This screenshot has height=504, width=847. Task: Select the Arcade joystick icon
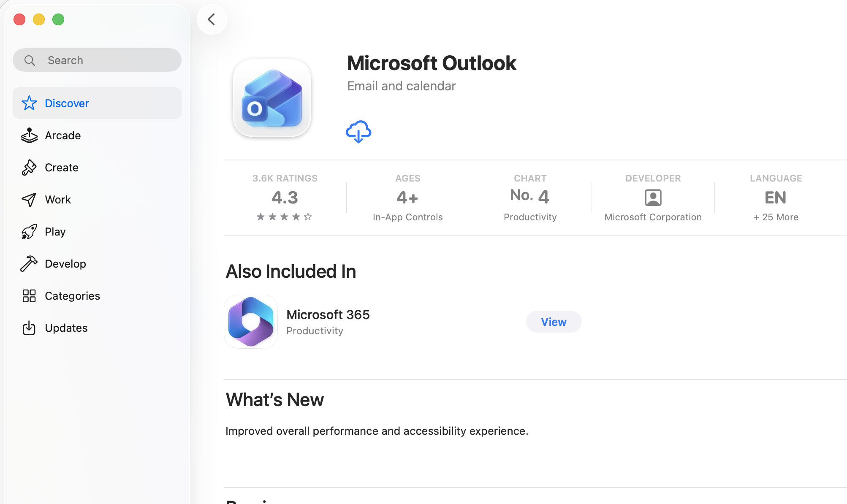[x=29, y=135]
